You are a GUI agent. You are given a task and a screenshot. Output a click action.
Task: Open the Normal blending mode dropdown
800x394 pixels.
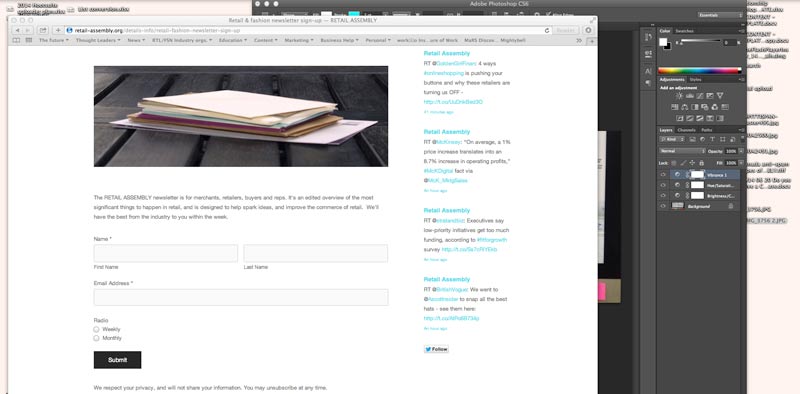click(x=682, y=151)
